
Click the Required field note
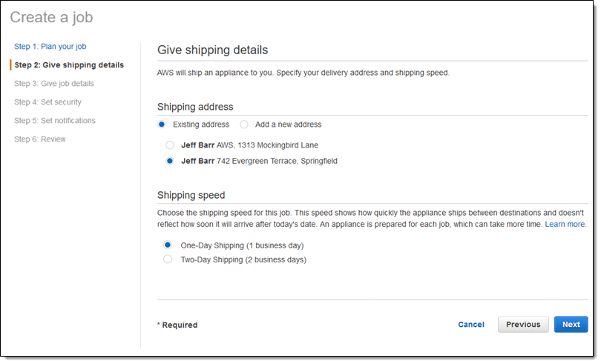pyautogui.click(x=177, y=325)
